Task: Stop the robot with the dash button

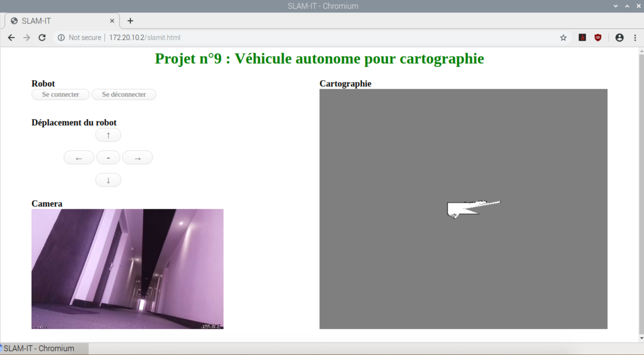Action: tap(108, 158)
